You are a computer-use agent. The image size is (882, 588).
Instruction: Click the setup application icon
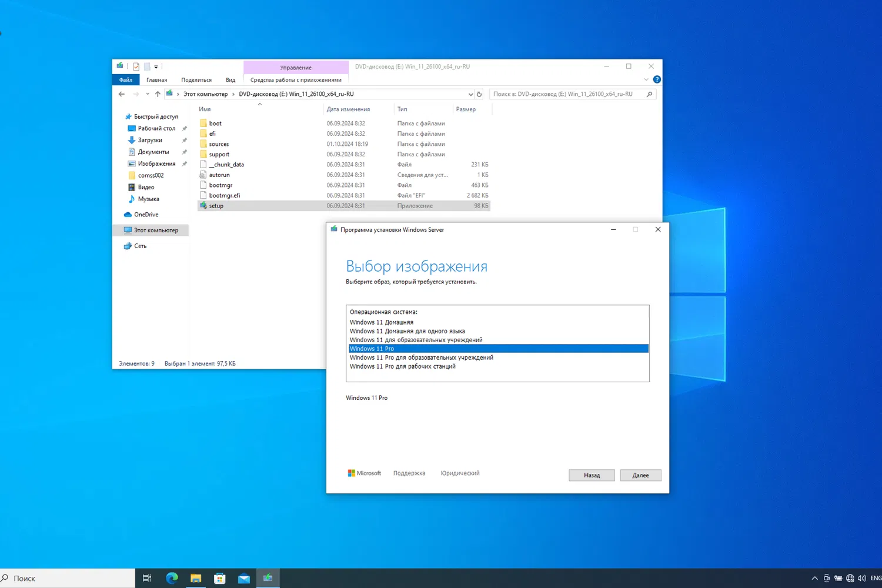coord(203,206)
